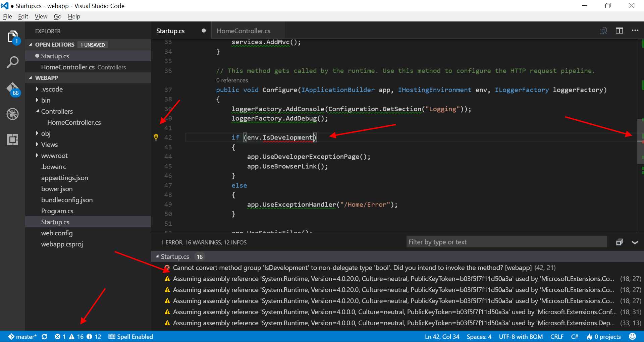Toggle Spell Enabled in the status bar
The height and width of the screenshot is (342, 644).
click(x=130, y=337)
